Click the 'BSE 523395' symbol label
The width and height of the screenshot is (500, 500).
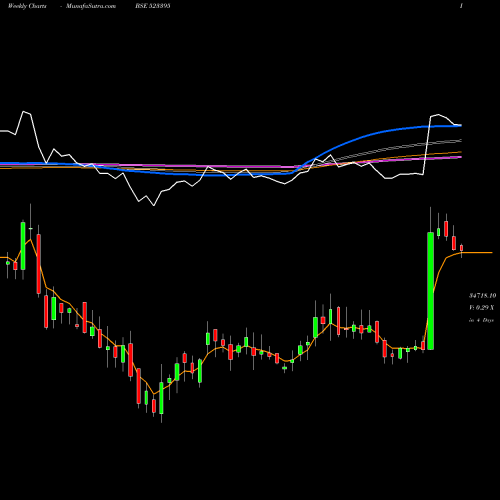coord(153,6)
